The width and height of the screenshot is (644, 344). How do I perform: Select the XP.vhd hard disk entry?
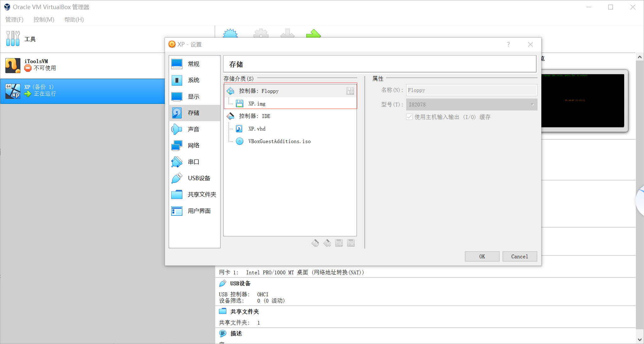point(290,129)
